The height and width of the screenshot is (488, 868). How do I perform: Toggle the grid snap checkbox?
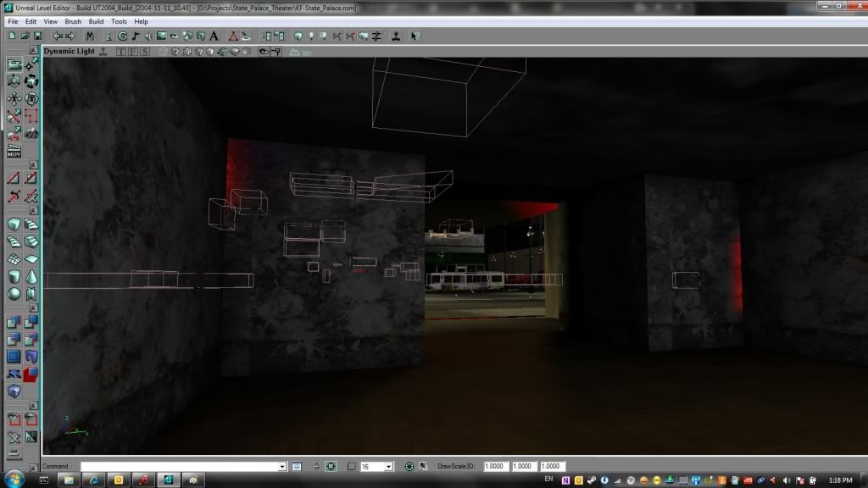(351, 467)
